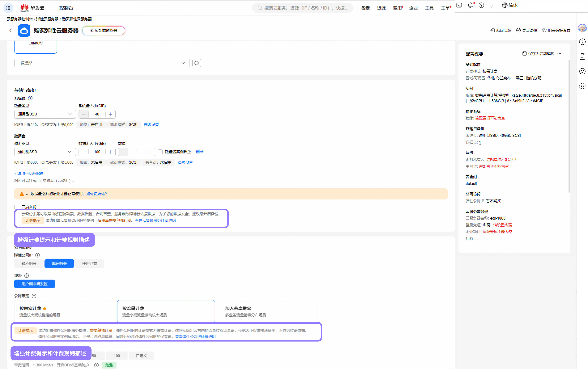
Task: Choose 加入共享带宽 bandwidth card
Action: tap(269, 311)
